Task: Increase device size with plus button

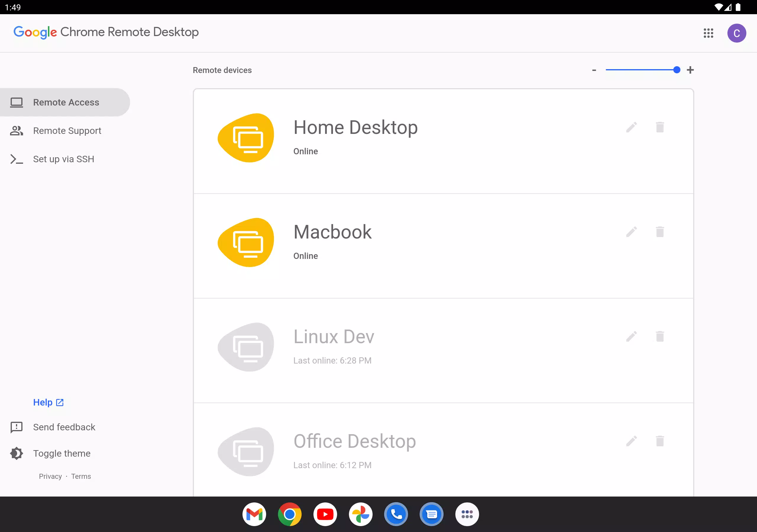Action: (x=690, y=70)
